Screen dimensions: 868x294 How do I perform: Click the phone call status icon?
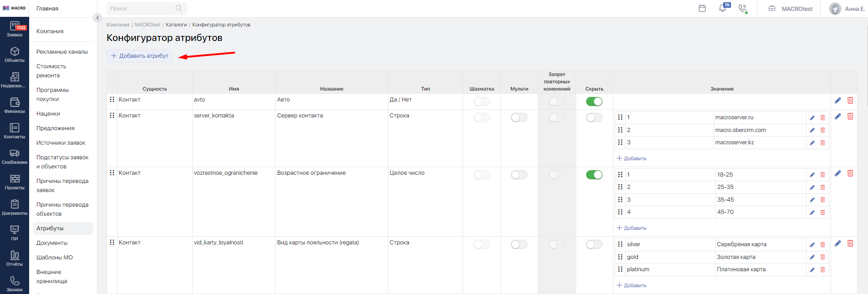743,9
